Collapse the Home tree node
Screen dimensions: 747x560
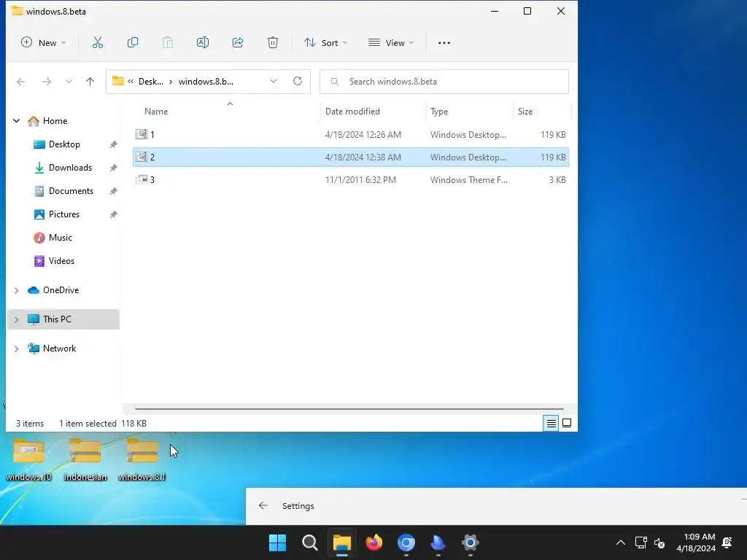16,121
